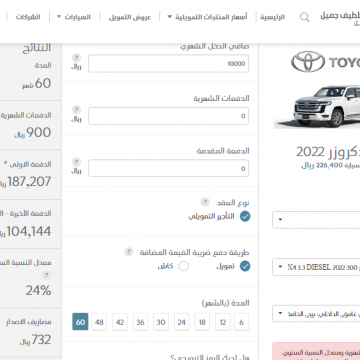Screen dimensions: 360x360
Task: Choose 48 months duration
Action: (x=99, y=322)
